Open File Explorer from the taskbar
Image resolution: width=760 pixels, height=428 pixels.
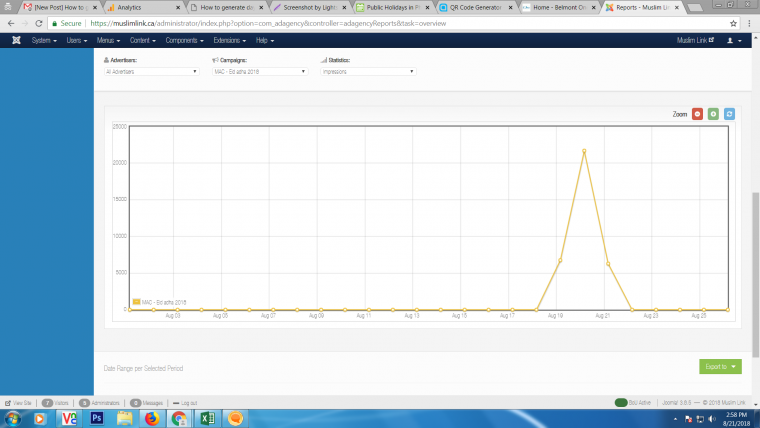(x=125, y=418)
